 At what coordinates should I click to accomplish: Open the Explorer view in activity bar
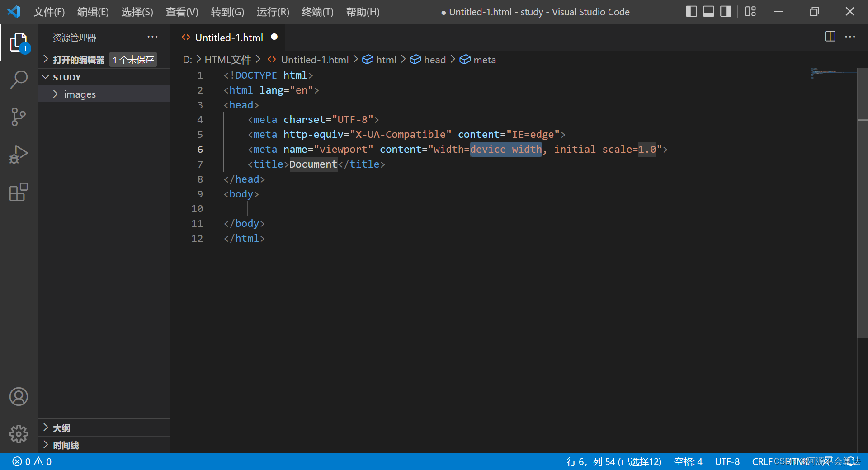[x=19, y=42]
